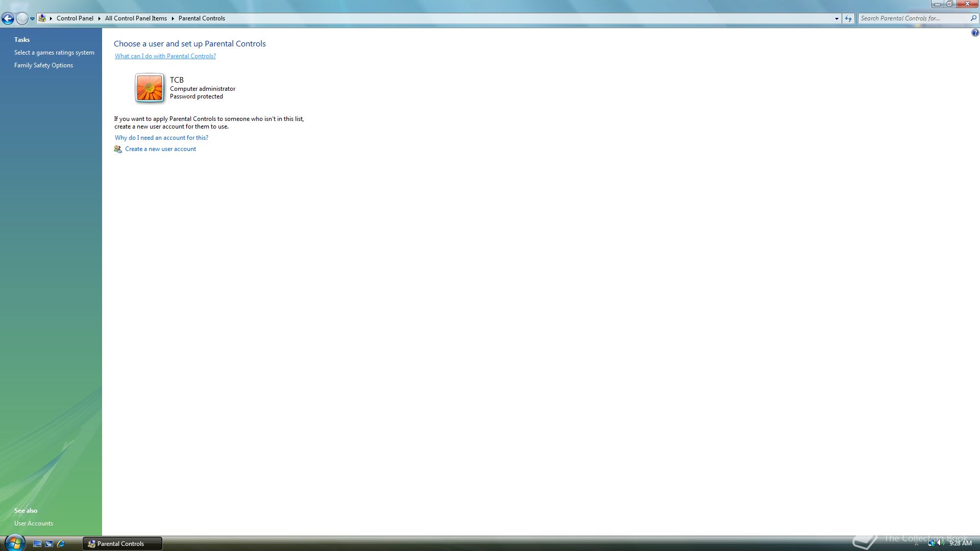Open User Accounts under See also
Viewport: 980px width, 551px height.
34,523
